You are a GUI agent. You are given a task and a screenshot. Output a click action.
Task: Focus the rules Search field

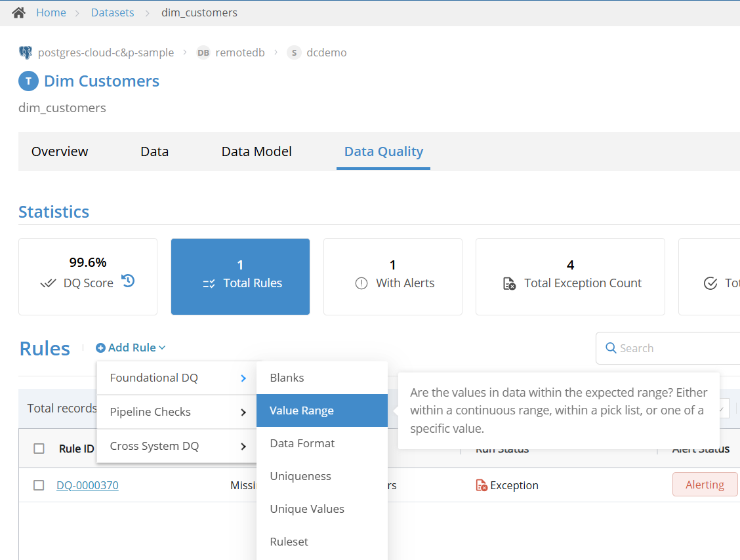click(668, 348)
